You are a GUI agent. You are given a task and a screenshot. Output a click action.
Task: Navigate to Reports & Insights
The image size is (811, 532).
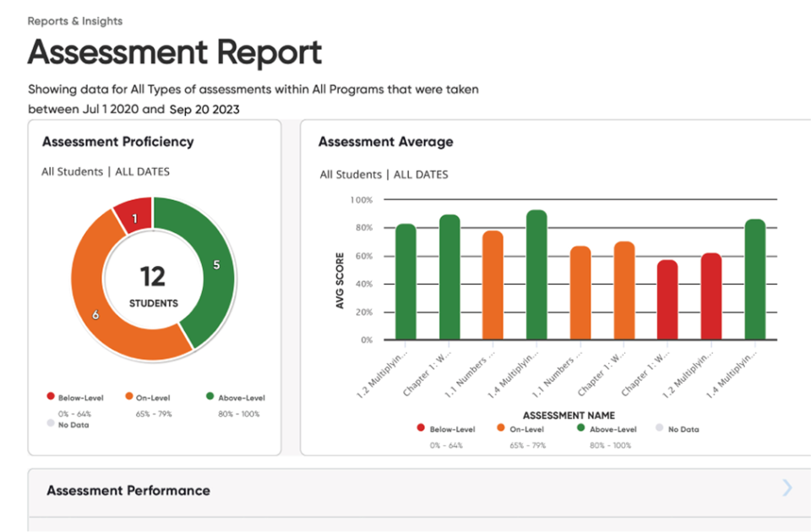click(x=75, y=20)
